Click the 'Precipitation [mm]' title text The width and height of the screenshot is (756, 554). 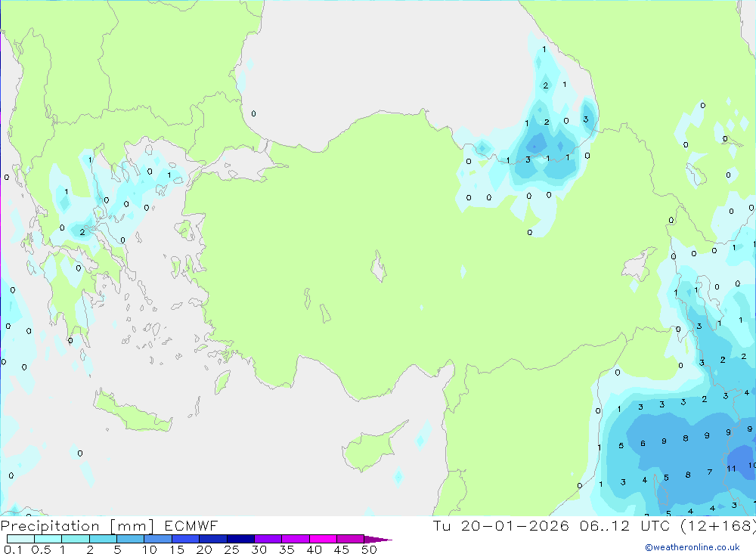coord(78,526)
